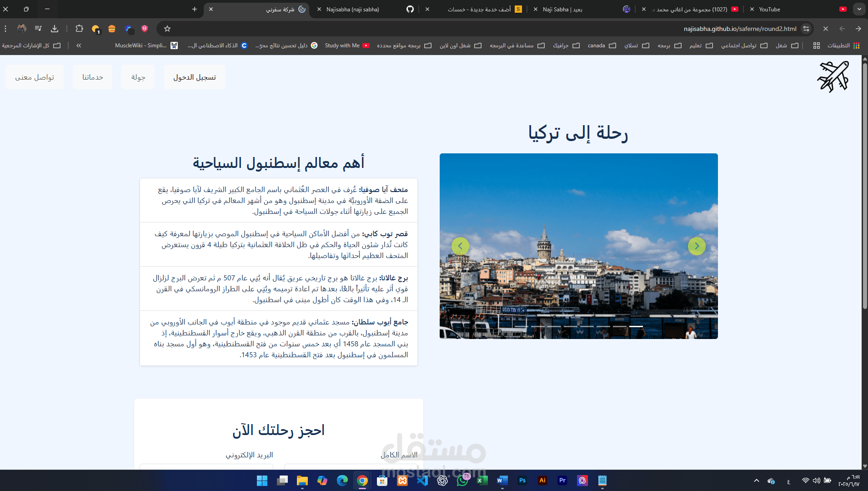Open Word from the taskbar
868x491 pixels.
(502, 481)
